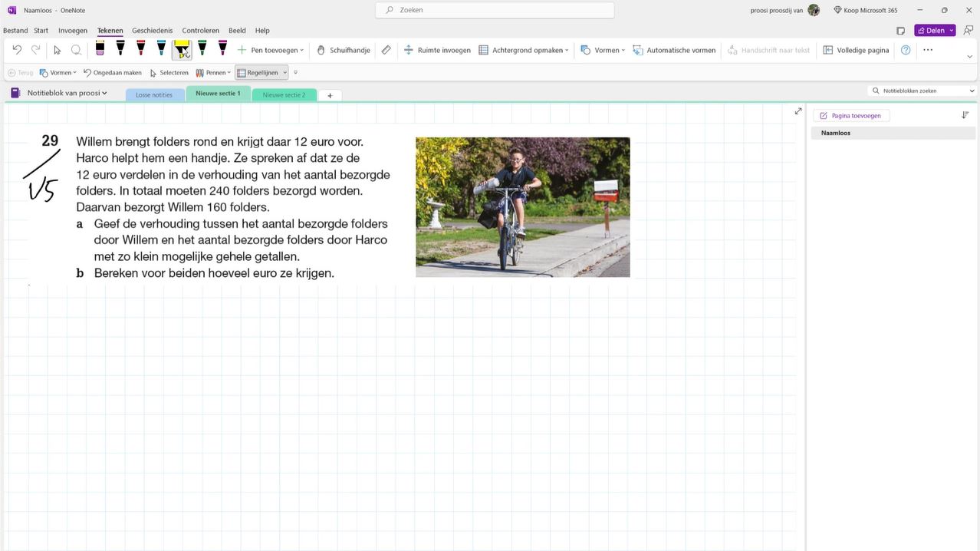Click Selecteren in quick access bar
Image resolution: width=980 pixels, height=551 pixels.
169,73
